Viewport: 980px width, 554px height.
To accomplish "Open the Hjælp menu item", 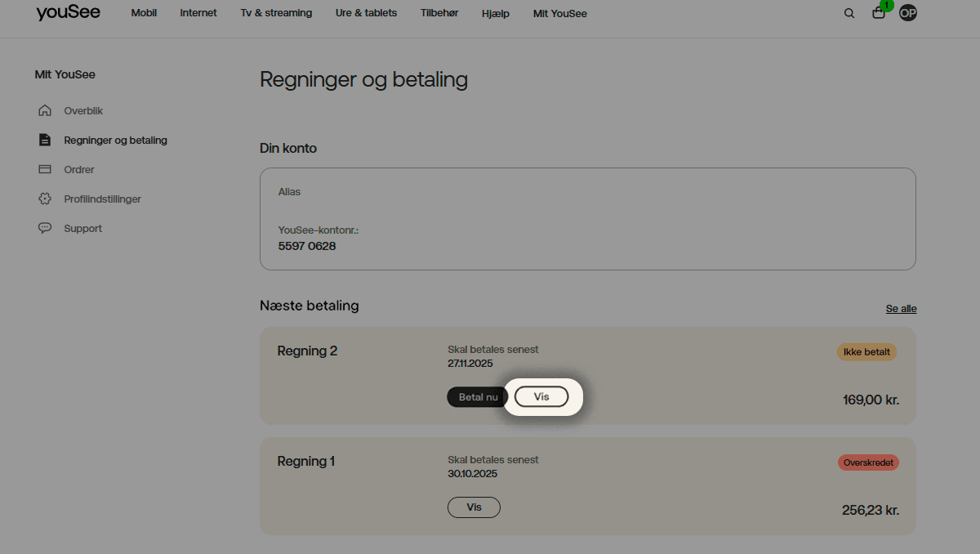I will point(495,13).
